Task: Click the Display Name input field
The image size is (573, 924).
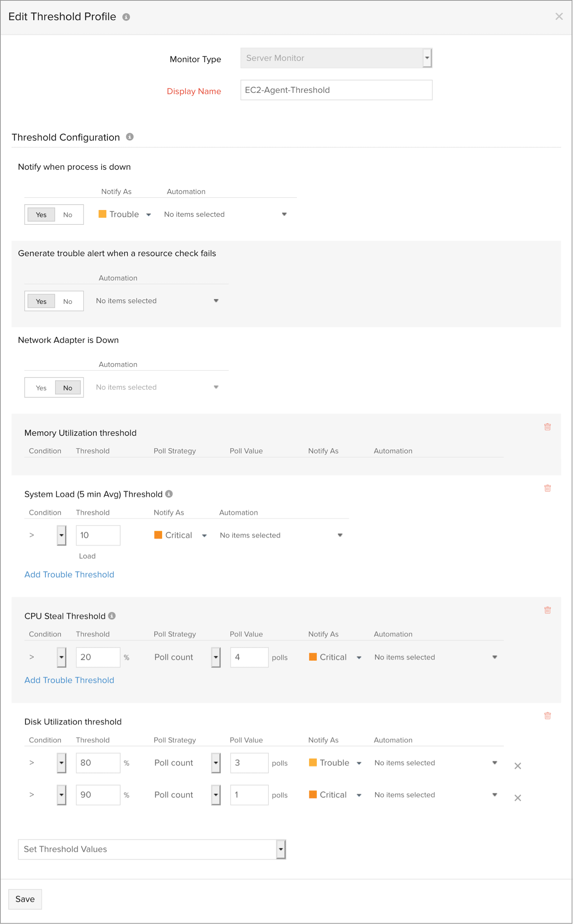Action: click(x=336, y=90)
